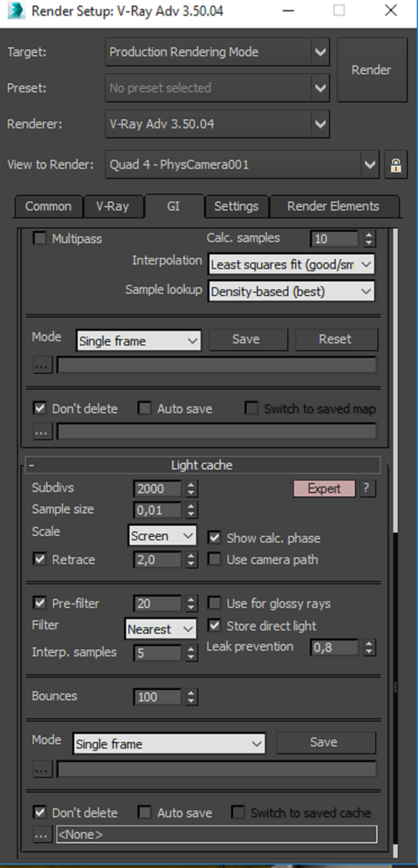Screen dimensions: 418x868
Task: Open the Scale Screen dropdown
Action: (x=162, y=536)
